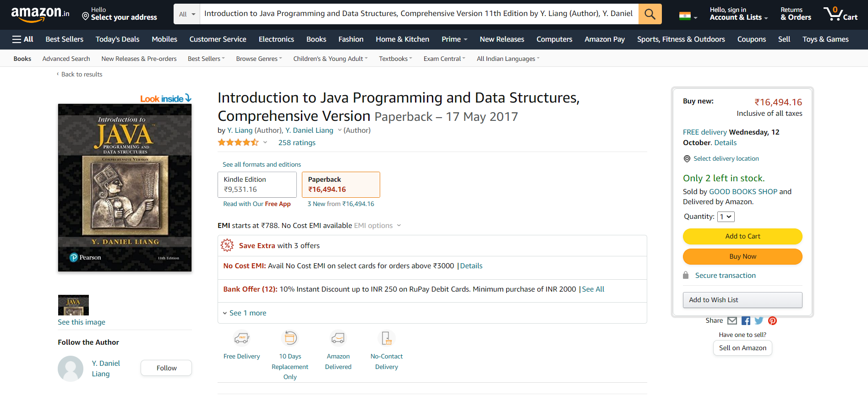Screen dimensions: 868x396
Task: Open the search category All dropdown
Action: pos(187,14)
